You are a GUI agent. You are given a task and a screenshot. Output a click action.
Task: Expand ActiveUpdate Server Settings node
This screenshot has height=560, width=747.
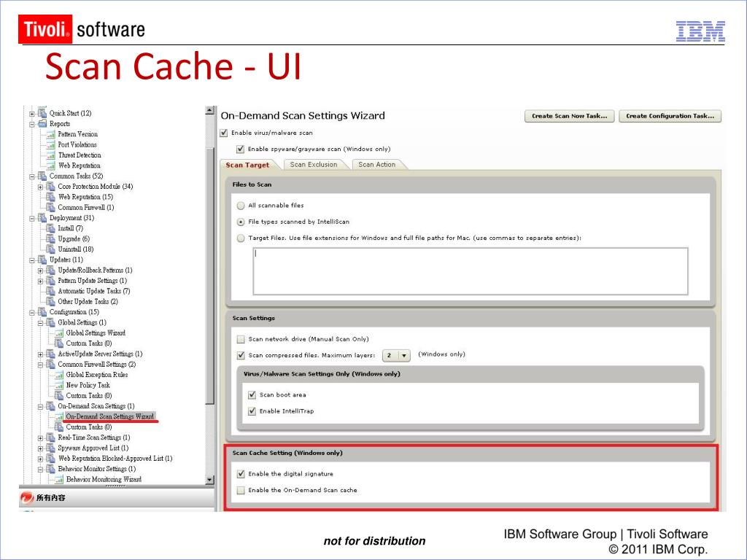[x=41, y=354]
